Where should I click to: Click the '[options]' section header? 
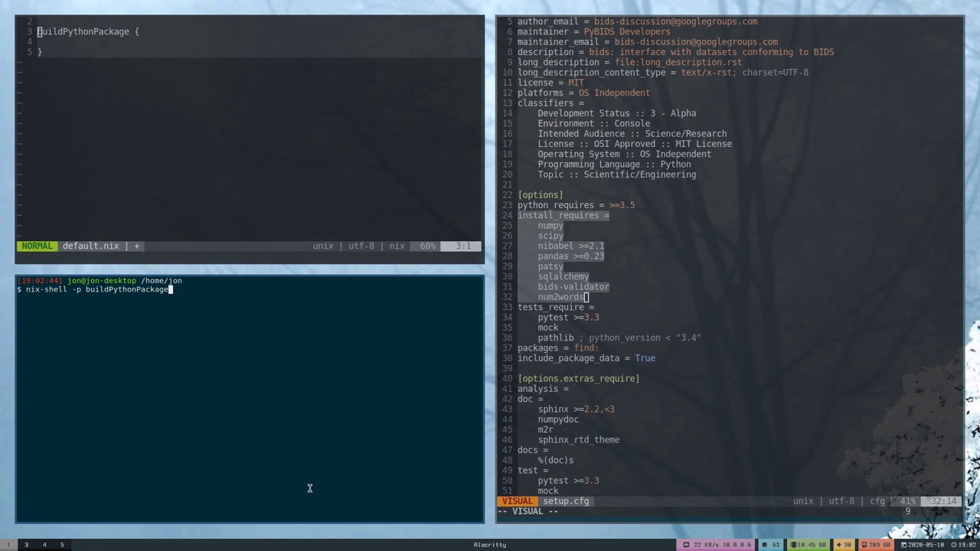[540, 195]
